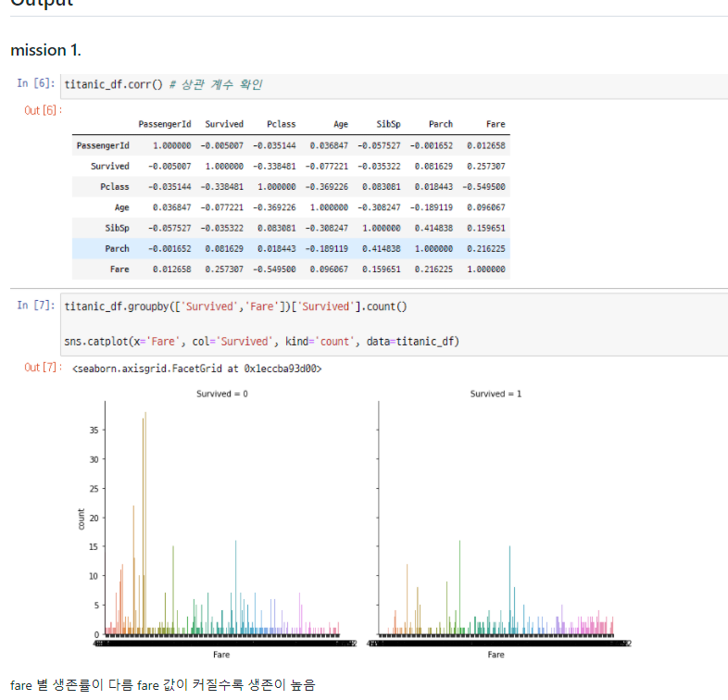Screen dimensions: 728x700
Task: Click the seaborn FacetGrid output text
Action: pyautogui.click(x=197, y=369)
